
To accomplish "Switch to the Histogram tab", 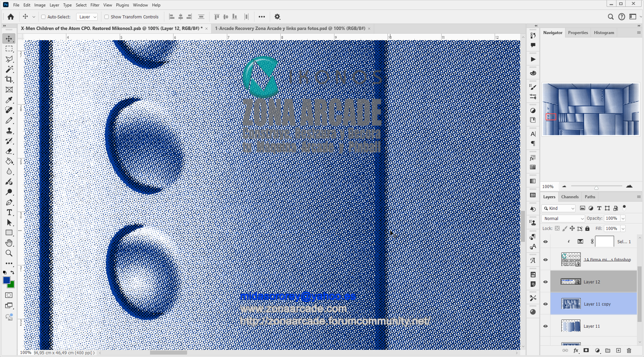I will [x=604, y=33].
